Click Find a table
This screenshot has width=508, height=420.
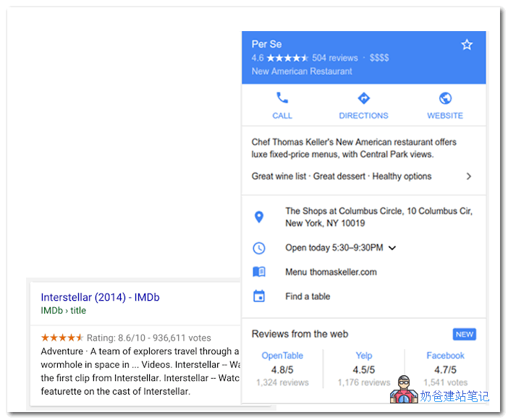tap(308, 296)
